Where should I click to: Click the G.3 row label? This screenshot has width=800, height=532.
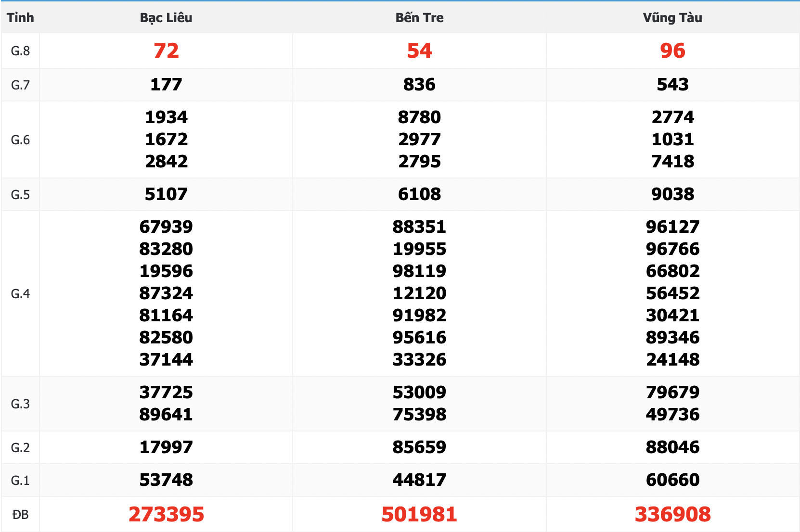[x=20, y=404]
